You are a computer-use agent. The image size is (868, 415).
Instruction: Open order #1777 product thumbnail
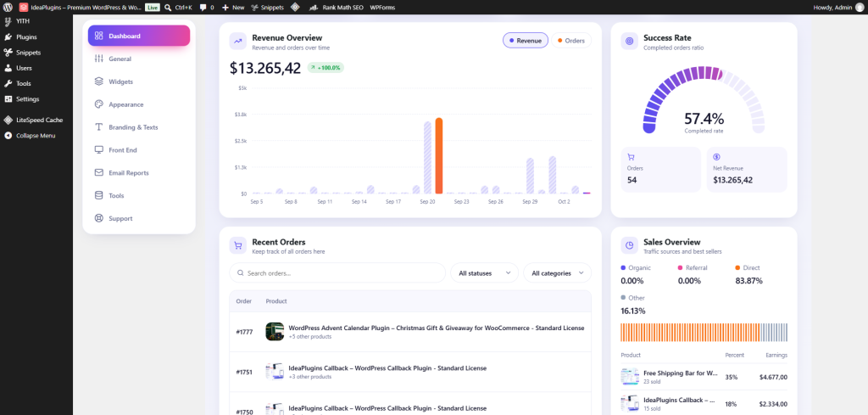(275, 331)
